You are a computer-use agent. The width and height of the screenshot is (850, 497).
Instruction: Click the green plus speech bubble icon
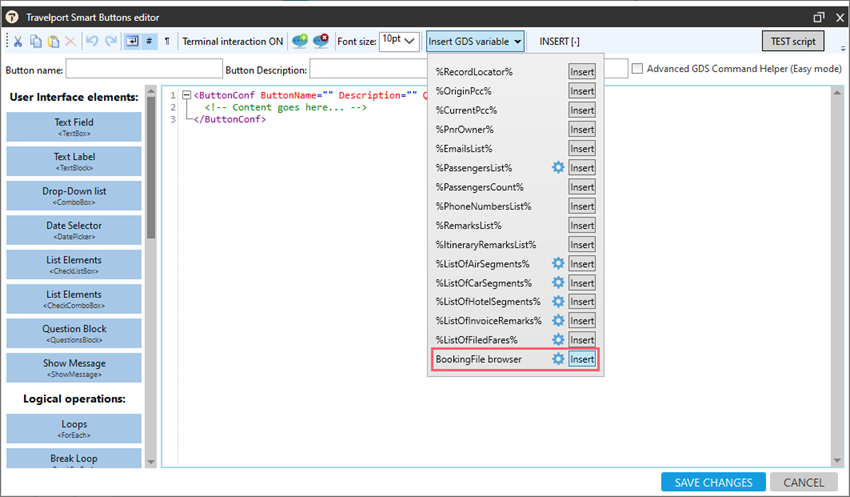click(x=300, y=41)
